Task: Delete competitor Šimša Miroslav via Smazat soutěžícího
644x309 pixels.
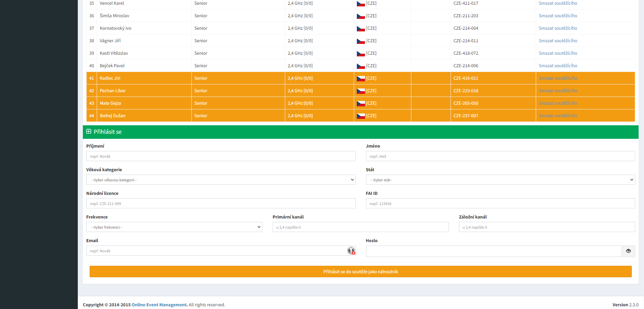Action: (x=558, y=16)
